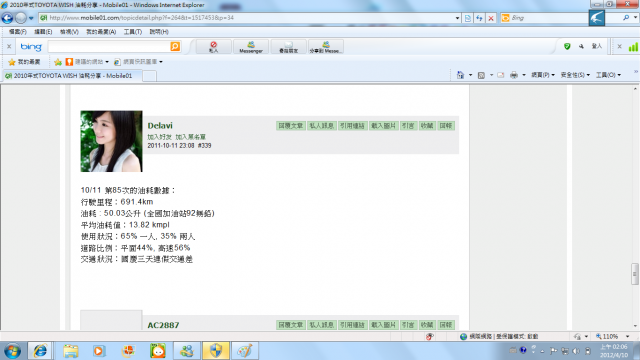Refresh the page with the blue arrows icon
Image resolution: width=640 pixels, height=360 pixels.
click(x=479, y=18)
